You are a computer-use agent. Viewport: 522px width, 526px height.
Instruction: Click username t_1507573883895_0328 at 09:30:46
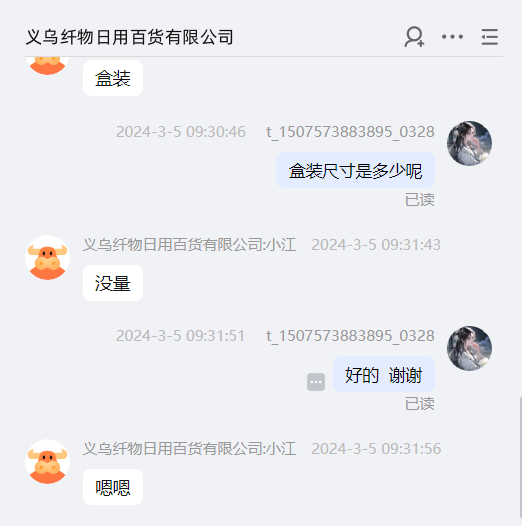[350, 132]
